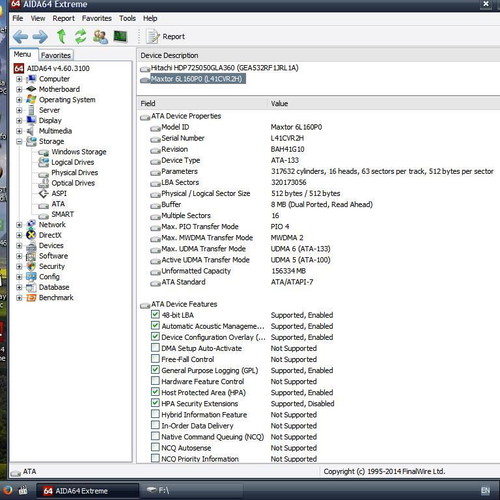500x500 pixels.
Task: Collapse the Storage tree node
Action: click(19, 141)
